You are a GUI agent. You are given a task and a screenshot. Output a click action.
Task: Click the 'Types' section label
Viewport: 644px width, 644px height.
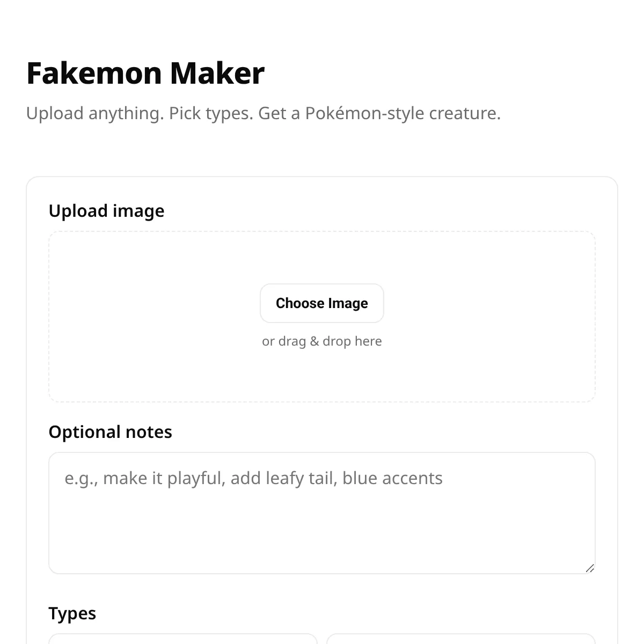[x=72, y=613]
